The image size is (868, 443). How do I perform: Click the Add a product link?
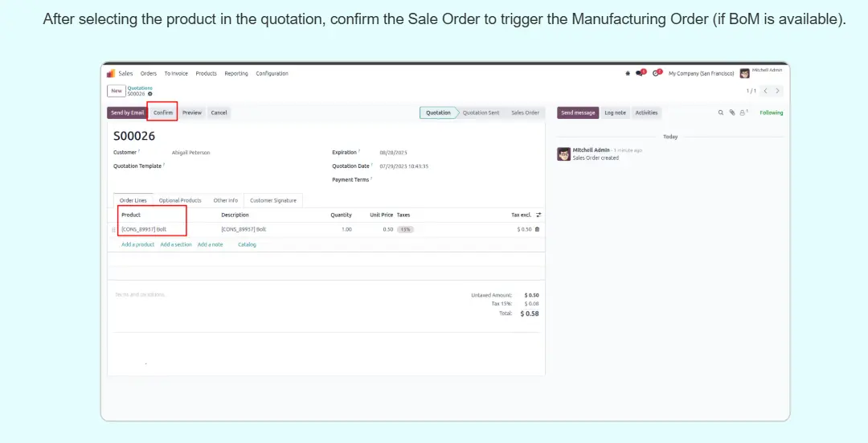137,244
